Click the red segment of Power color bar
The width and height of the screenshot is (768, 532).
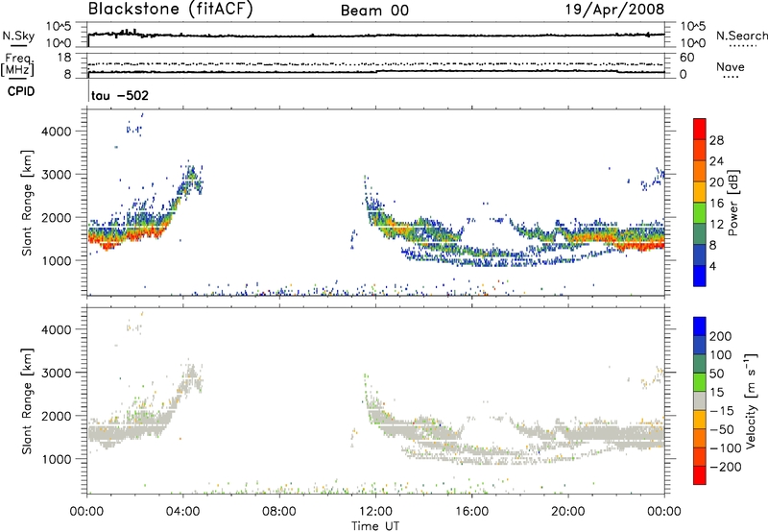click(700, 129)
